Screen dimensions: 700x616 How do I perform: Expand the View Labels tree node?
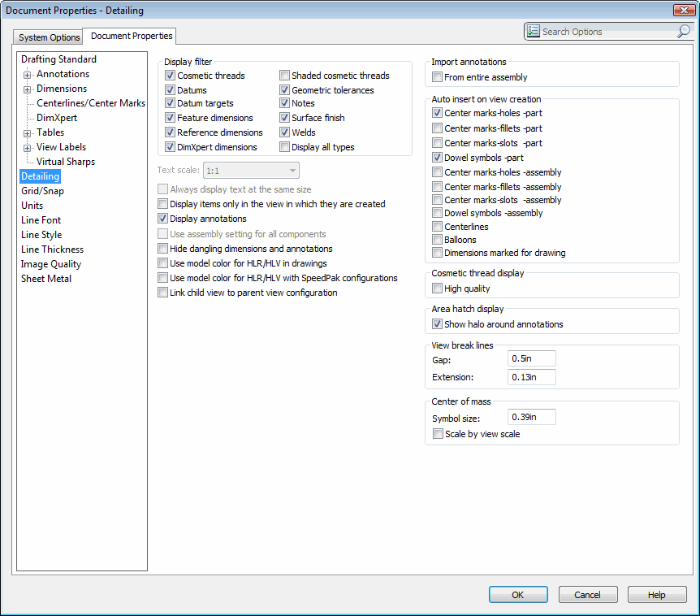click(x=28, y=148)
